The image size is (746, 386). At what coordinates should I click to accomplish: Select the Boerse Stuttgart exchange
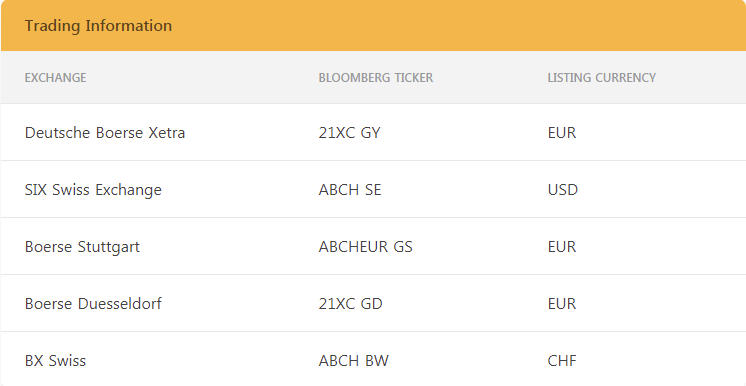pyautogui.click(x=82, y=247)
